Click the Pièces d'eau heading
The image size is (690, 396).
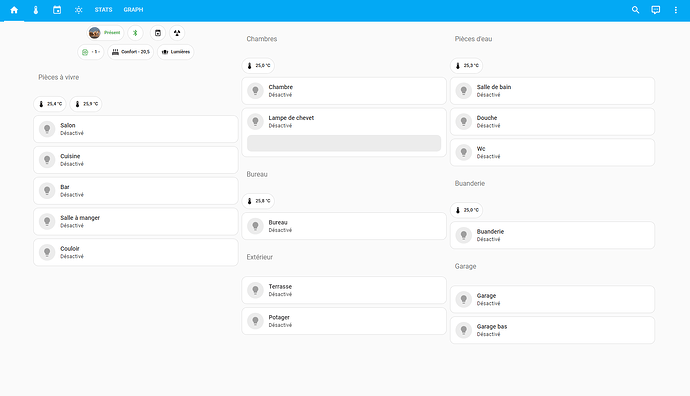click(473, 39)
